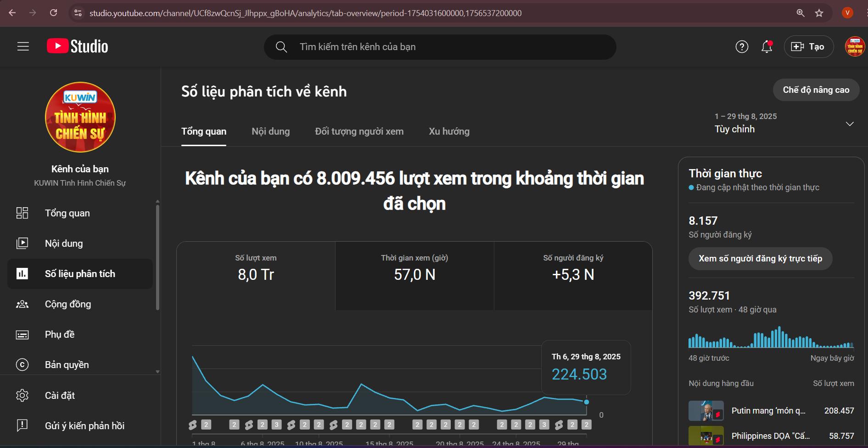Click the 'Số liệu phân tích về kênh' page heading
This screenshot has width=868, height=448.
point(264,91)
